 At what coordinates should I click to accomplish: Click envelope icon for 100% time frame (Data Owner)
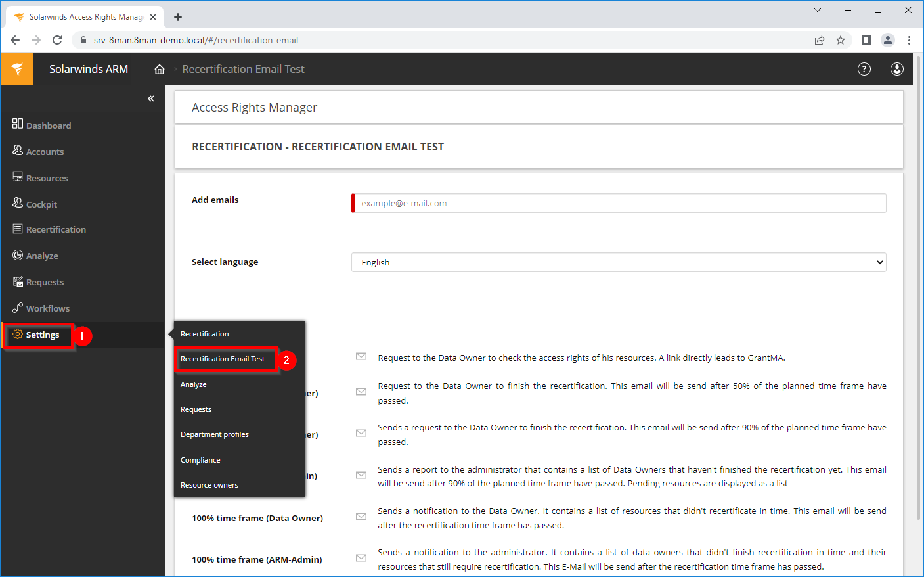(361, 517)
